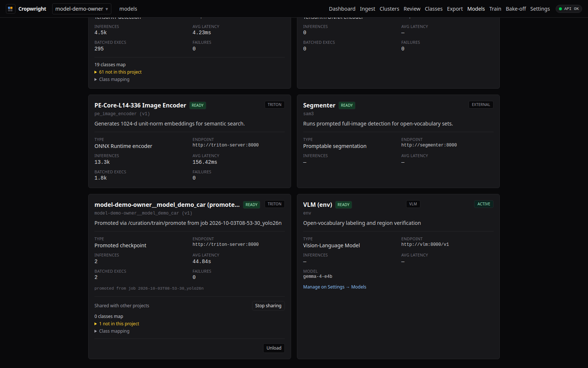Click the VLM (env) card title
The image size is (588, 368).
(x=318, y=205)
